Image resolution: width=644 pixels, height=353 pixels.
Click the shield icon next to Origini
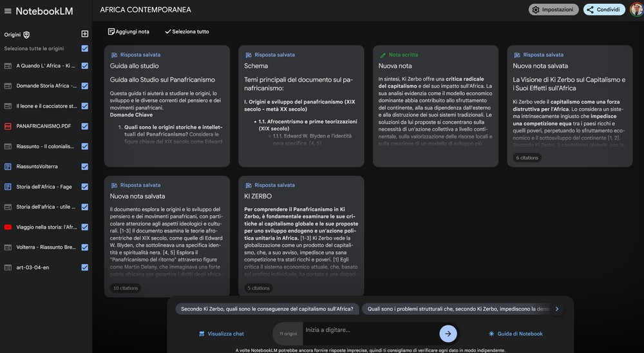26,35
